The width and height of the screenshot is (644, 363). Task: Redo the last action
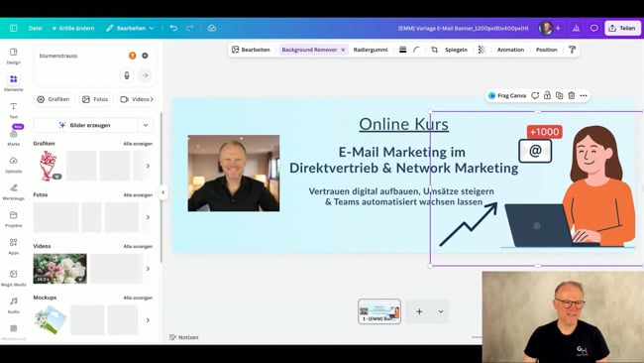coord(190,28)
